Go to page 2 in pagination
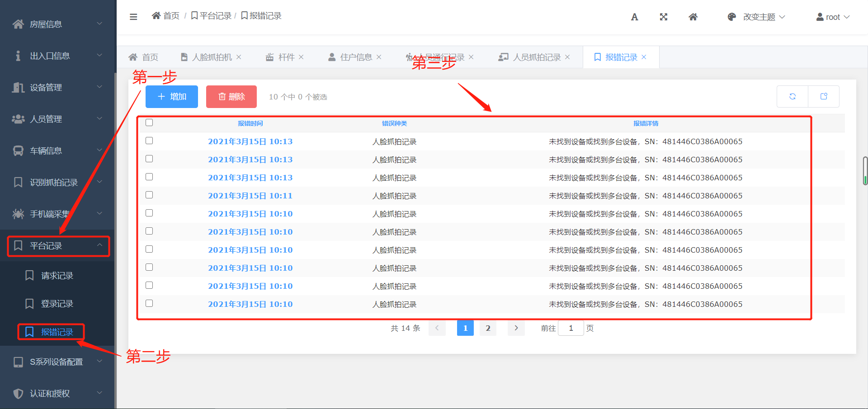The width and height of the screenshot is (868, 409). [488, 328]
